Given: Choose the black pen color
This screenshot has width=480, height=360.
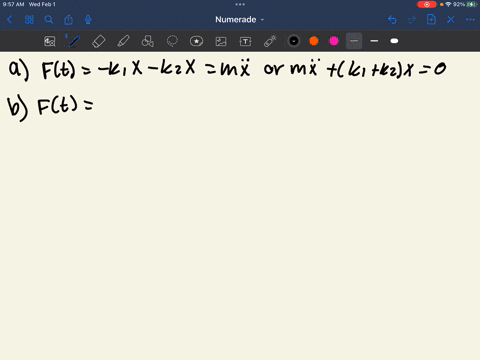Looking at the screenshot, I should (x=294, y=41).
